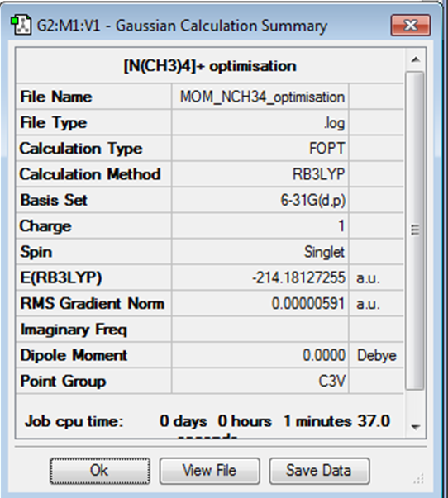Click the Spin Singlet value cell
The height and width of the screenshot is (498, 448).
(x=260, y=252)
